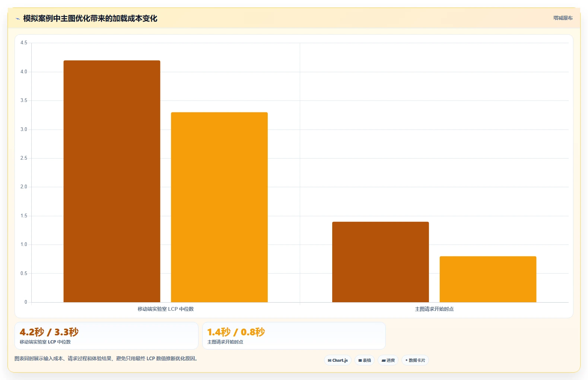Viewport: 588px width, 380px height.
Task: Click the y-axis value 2.5
Action: 24,158
